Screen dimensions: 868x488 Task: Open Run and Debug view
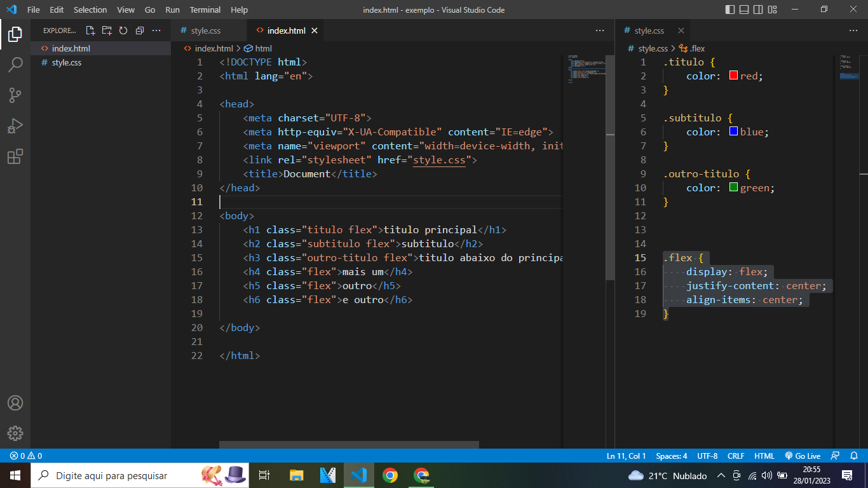(x=15, y=126)
